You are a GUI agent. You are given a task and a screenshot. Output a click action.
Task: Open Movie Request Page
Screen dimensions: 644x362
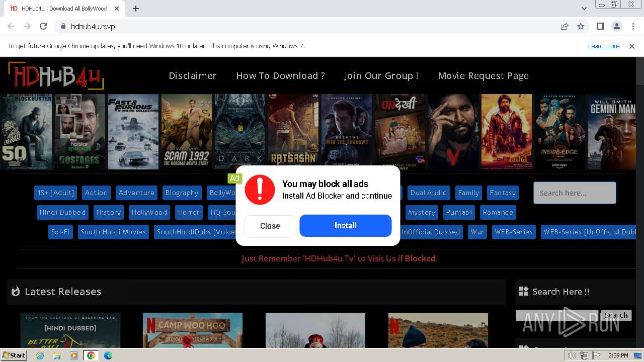point(484,75)
